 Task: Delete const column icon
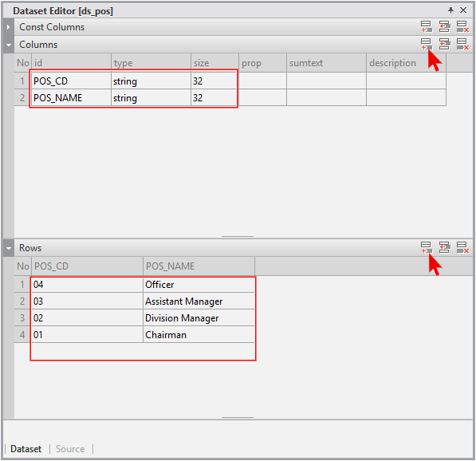tap(462, 26)
